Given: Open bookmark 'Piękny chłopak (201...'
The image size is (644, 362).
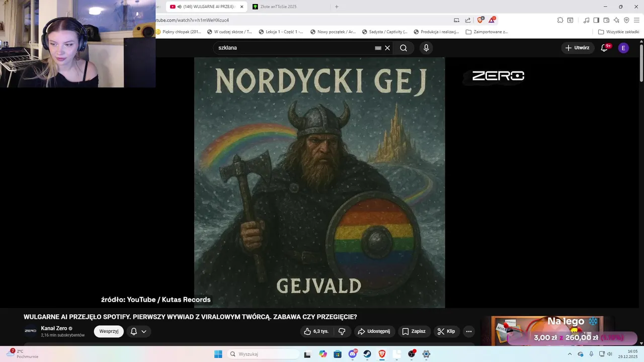Looking at the screenshot, I should point(178,32).
